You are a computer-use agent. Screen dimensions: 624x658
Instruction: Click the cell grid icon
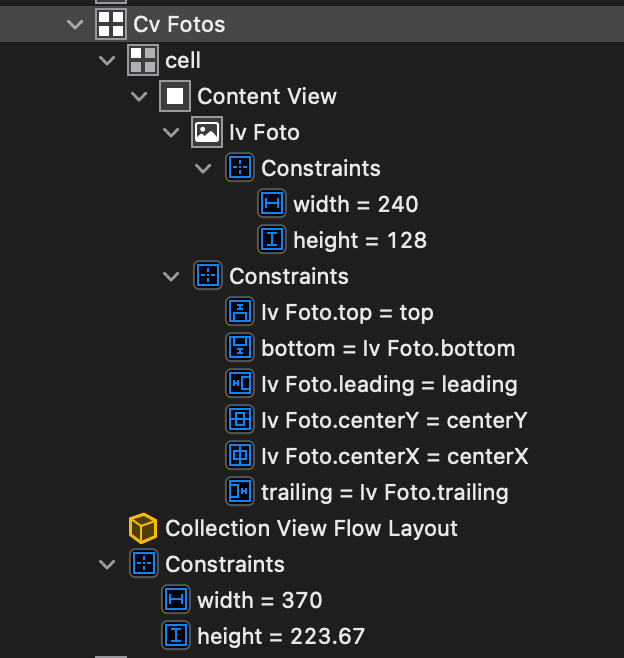point(143,60)
